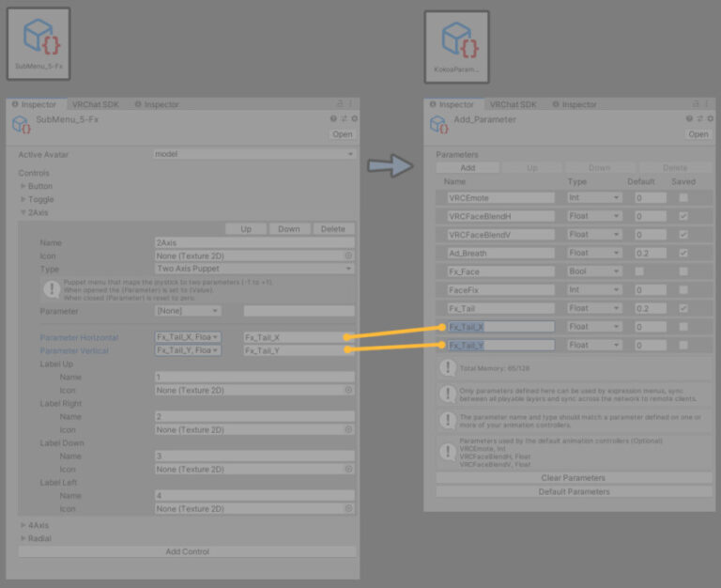Open the Label Left Icon texture picker
Screen dimensions: 721x588
348,508
